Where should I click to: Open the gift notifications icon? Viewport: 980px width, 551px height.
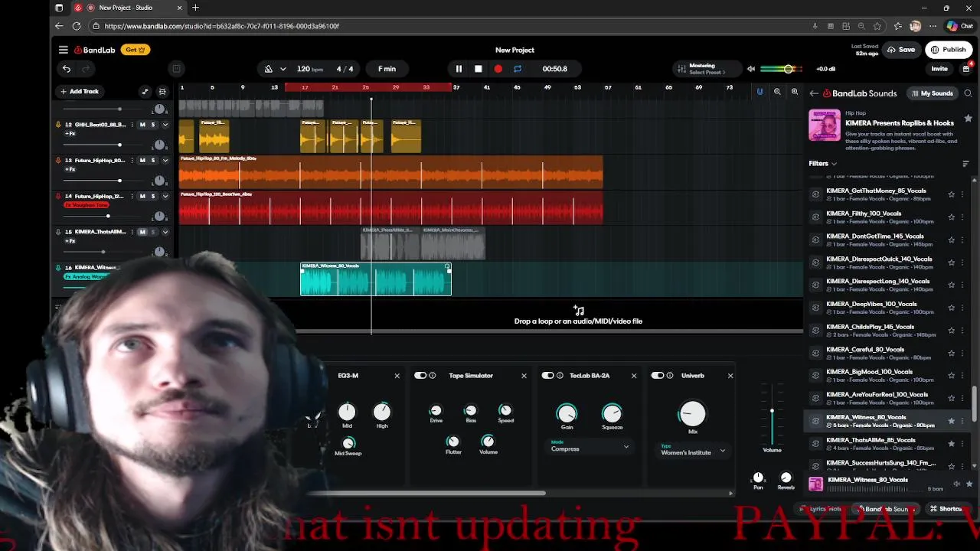coord(966,69)
